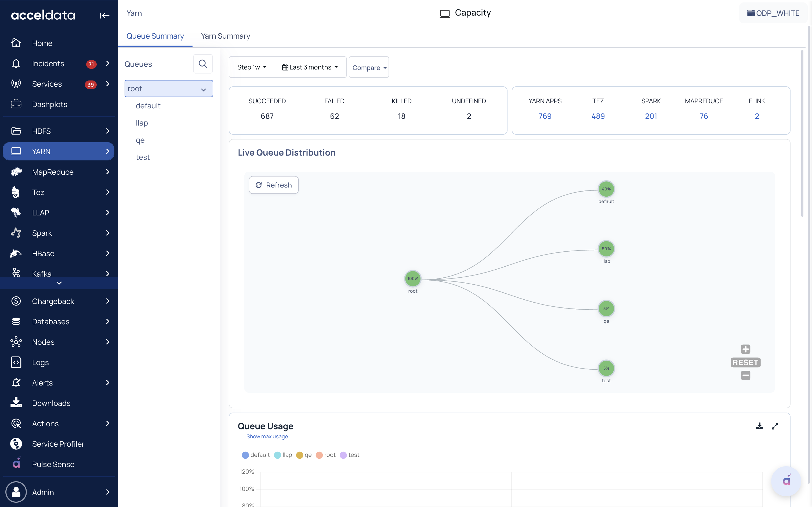Toggle the root series in the legend

pyautogui.click(x=325, y=455)
